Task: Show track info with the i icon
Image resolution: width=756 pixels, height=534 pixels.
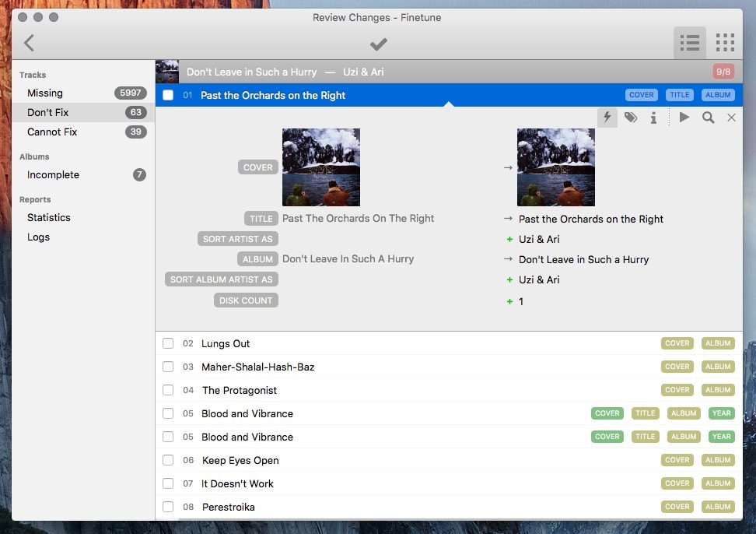Action: 653,118
